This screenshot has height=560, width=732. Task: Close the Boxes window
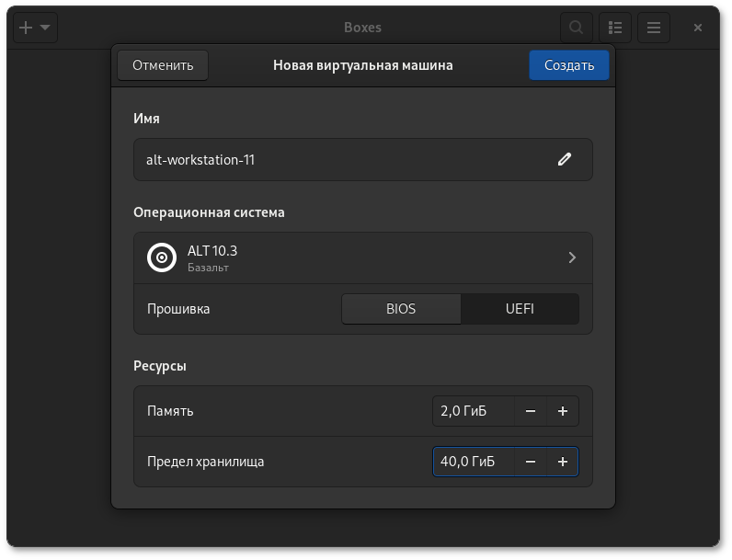coord(698,28)
